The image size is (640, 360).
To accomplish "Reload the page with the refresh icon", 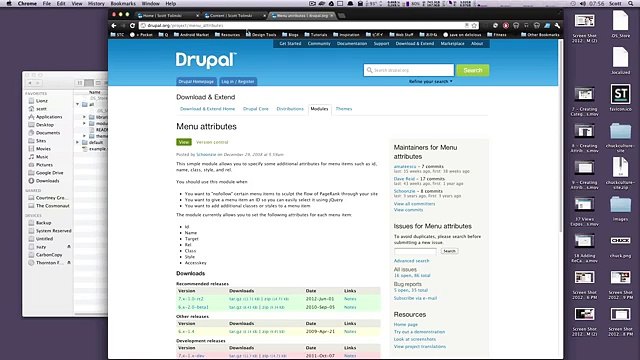I will (132, 25).
